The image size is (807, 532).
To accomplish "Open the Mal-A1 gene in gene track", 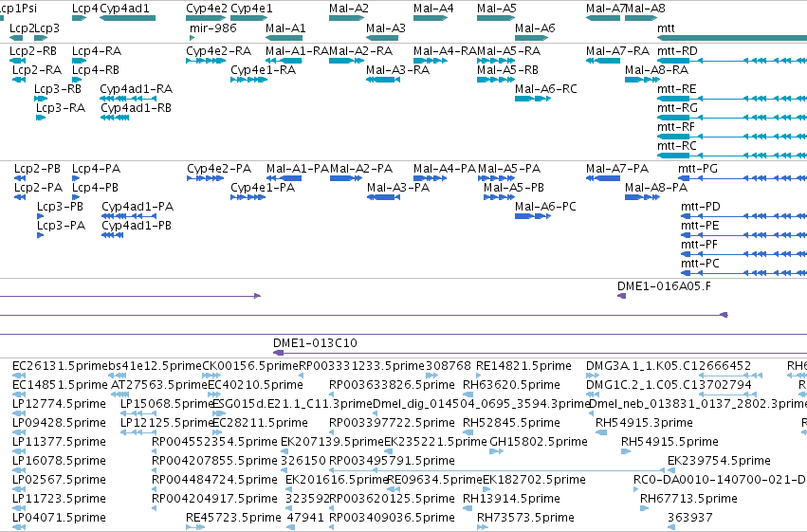I will [x=284, y=38].
